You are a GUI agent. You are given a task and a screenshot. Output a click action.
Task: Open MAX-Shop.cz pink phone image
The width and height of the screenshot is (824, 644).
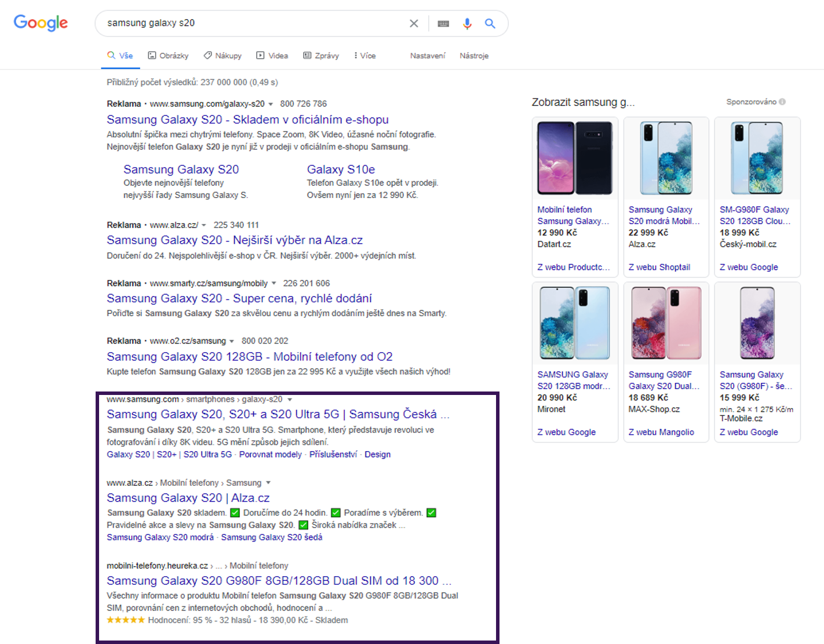pyautogui.click(x=666, y=323)
